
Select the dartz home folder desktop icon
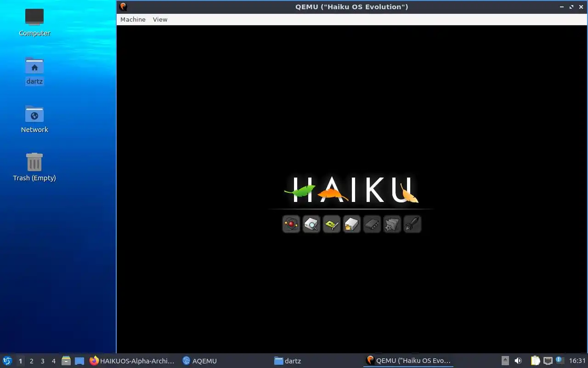coord(34,71)
